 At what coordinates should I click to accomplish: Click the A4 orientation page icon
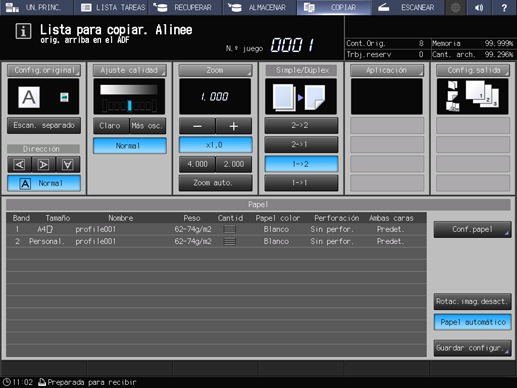tap(50, 229)
